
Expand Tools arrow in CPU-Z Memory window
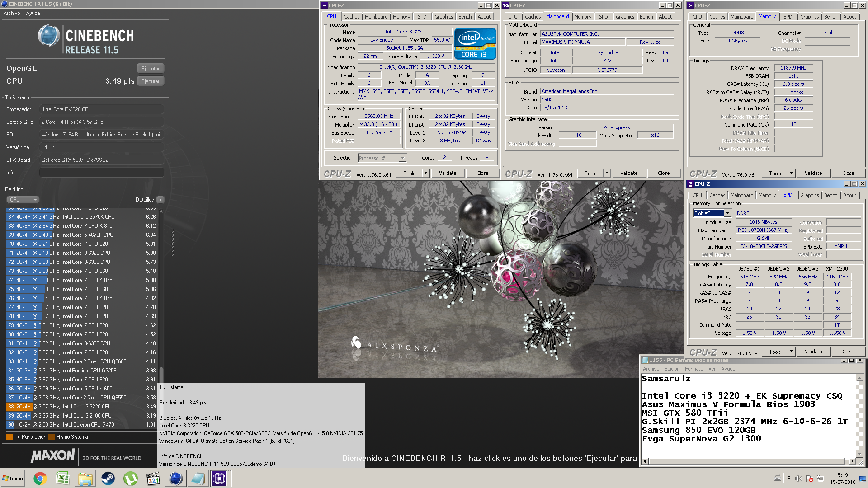[791, 173]
